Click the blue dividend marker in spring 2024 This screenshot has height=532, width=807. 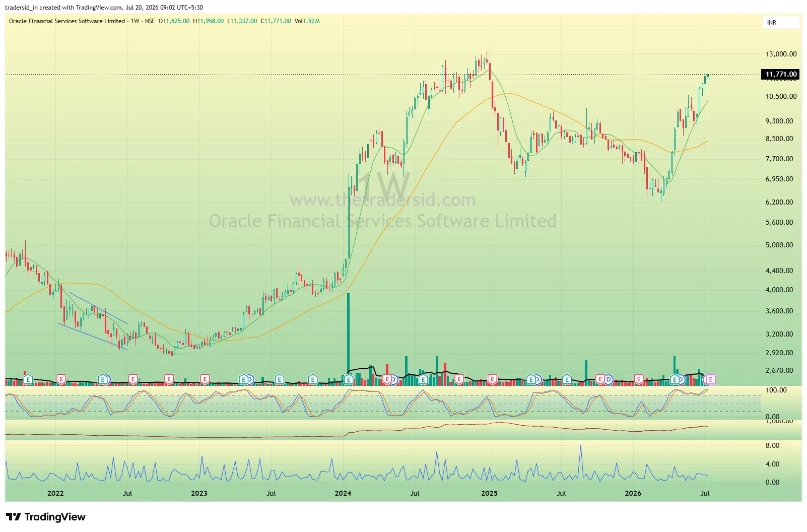point(394,379)
